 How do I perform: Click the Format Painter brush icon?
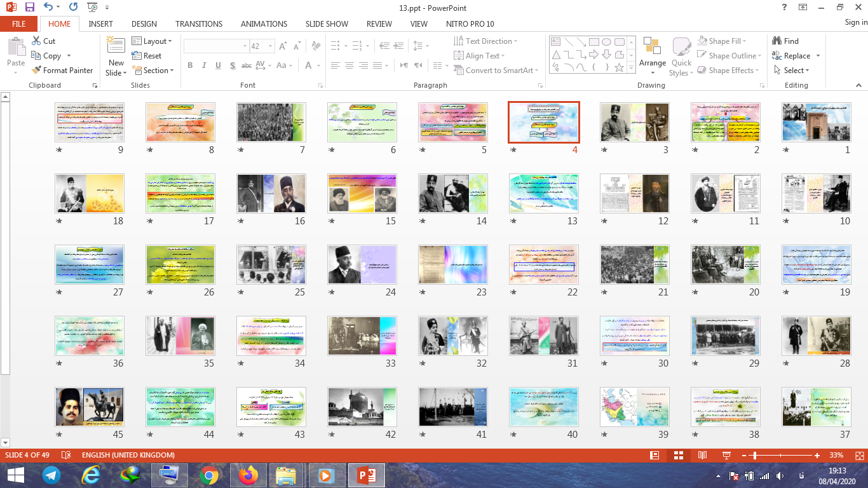pyautogui.click(x=36, y=71)
